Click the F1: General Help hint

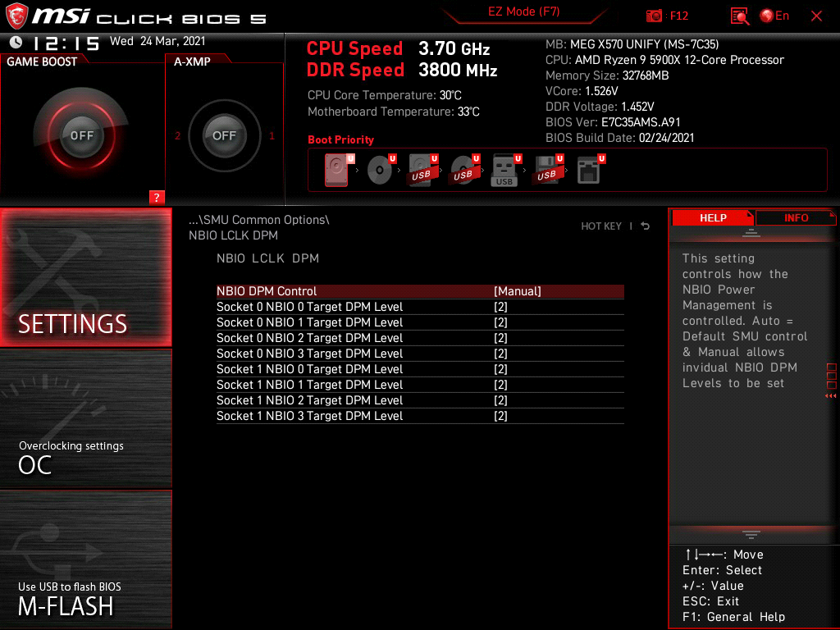coord(733,617)
